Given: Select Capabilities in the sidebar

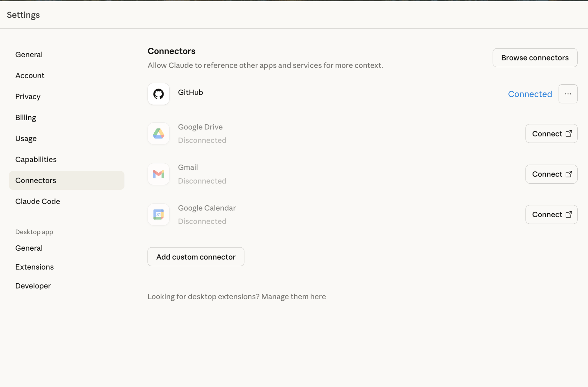Looking at the screenshot, I should tap(36, 159).
